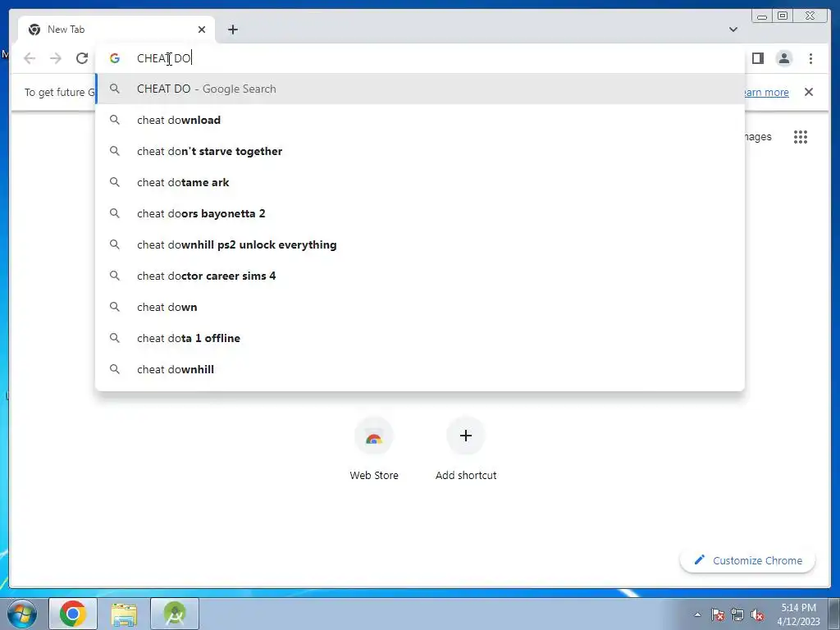This screenshot has width=840, height=630.
Task: Toggle the side panel icon
Action: coord(757,58)
